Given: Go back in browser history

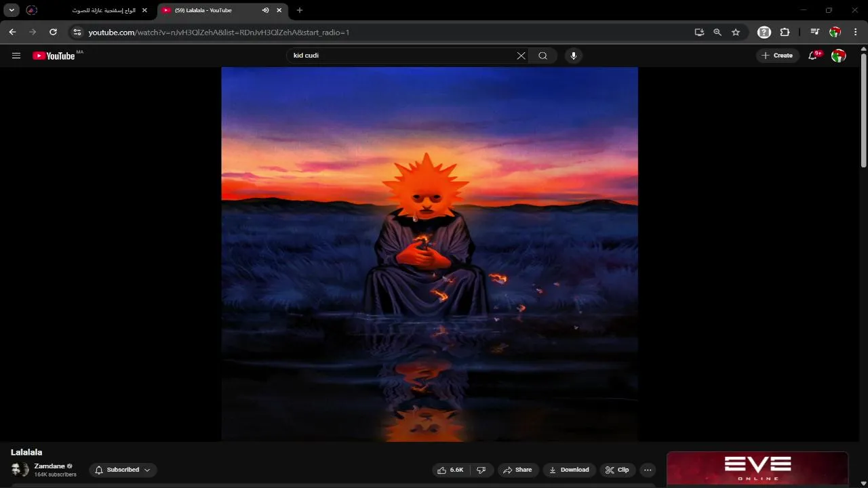Looking at the screenshot, I should [12, 32].
